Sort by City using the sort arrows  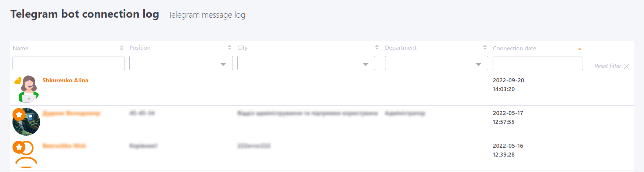(377, 47)
